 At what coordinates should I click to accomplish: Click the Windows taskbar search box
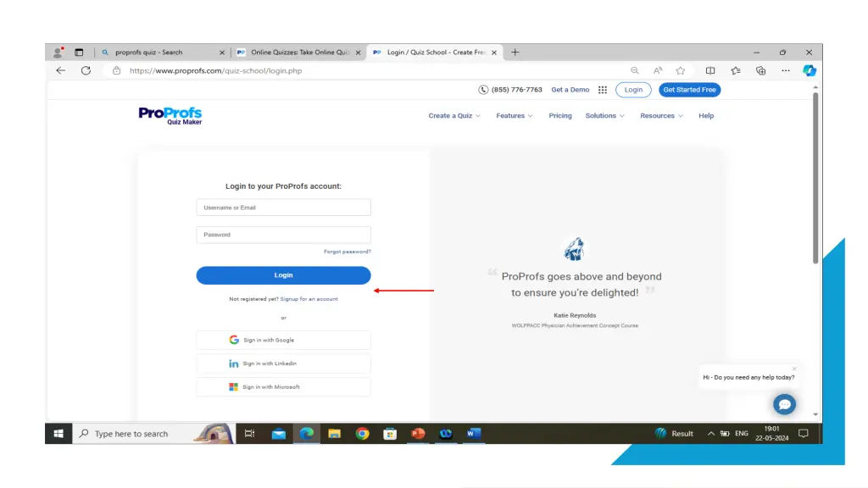click(154, 434)
